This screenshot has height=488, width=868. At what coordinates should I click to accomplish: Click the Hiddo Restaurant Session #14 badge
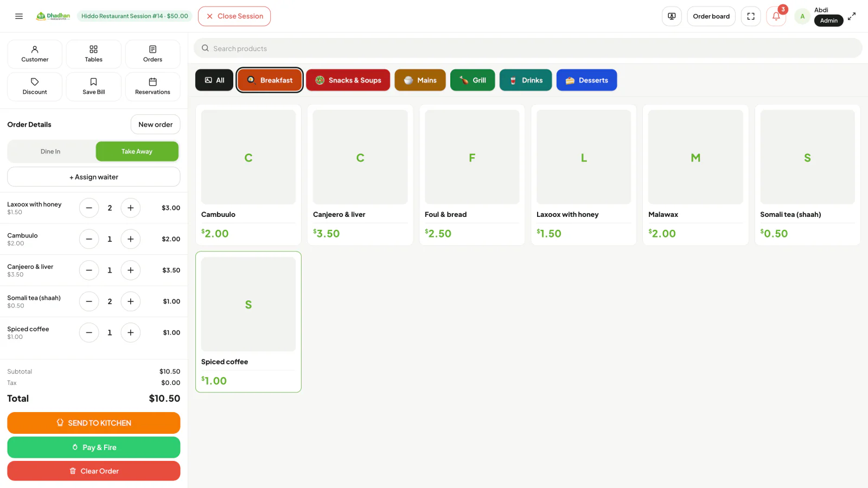tap(135, 16)
